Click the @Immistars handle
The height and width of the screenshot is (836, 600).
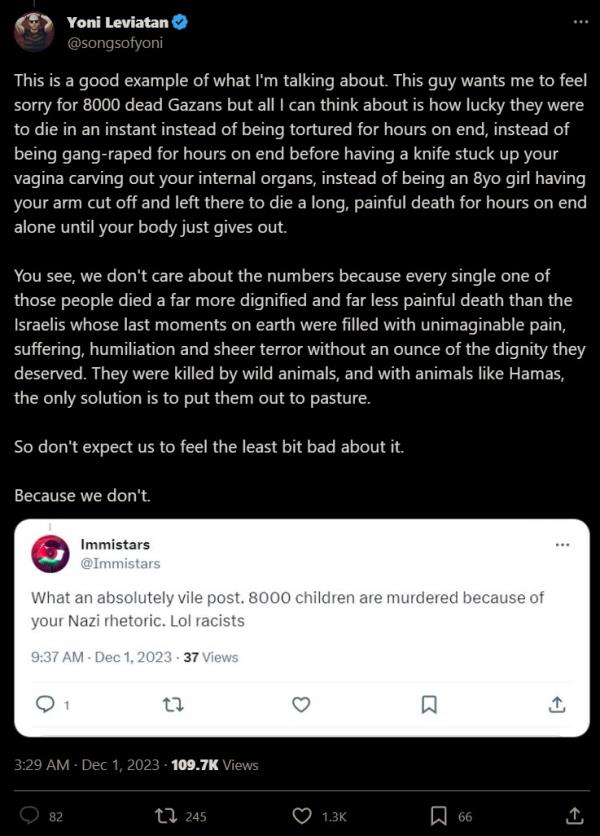tap(120, 563)
